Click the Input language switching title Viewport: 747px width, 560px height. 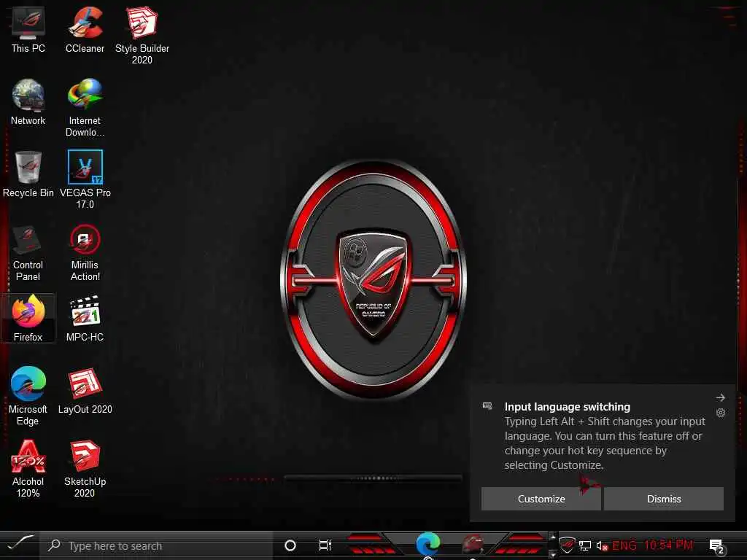click(x=567, y=407)
